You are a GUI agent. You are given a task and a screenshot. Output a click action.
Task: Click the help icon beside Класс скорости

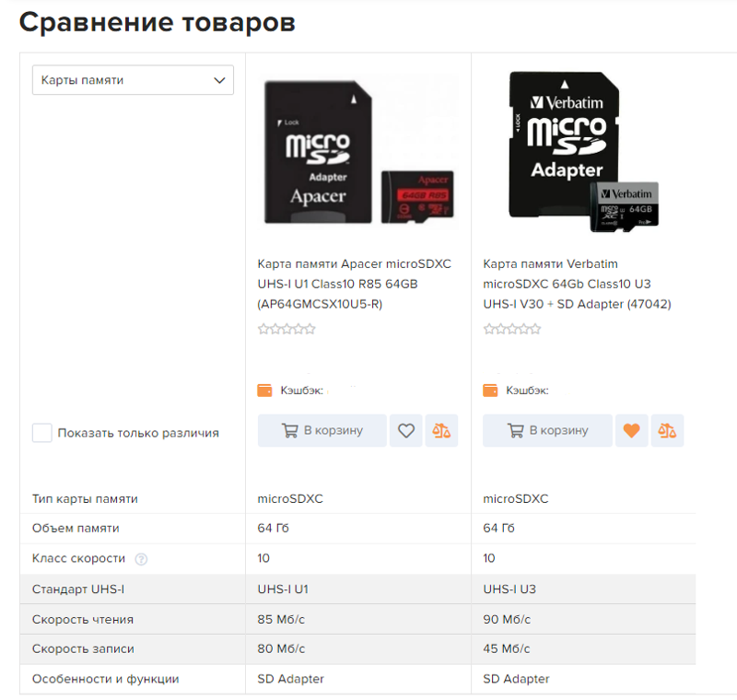click(x=141, y=559)
